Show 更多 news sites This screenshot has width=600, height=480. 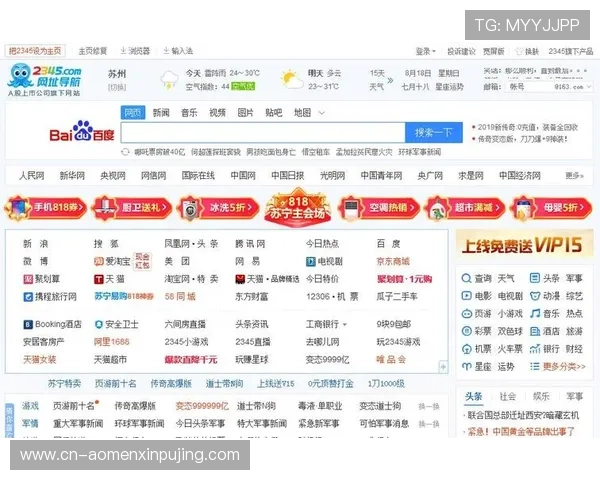pyautogui.click(x=575, y=176)
